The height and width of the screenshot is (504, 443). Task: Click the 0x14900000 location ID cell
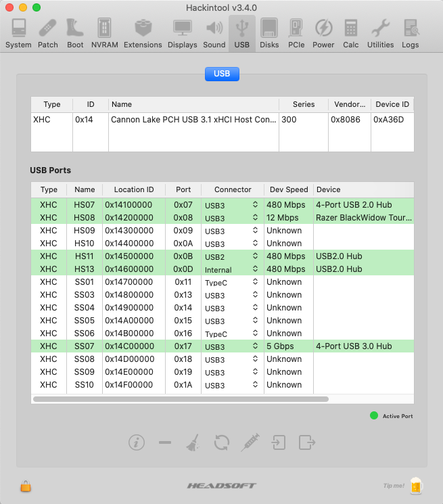134,308
